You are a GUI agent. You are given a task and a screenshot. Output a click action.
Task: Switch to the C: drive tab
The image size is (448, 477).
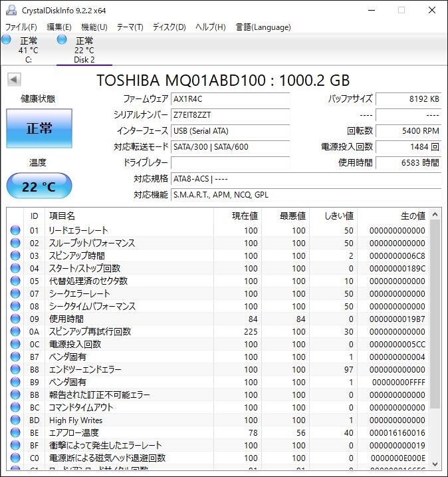(x=29, y=50)
